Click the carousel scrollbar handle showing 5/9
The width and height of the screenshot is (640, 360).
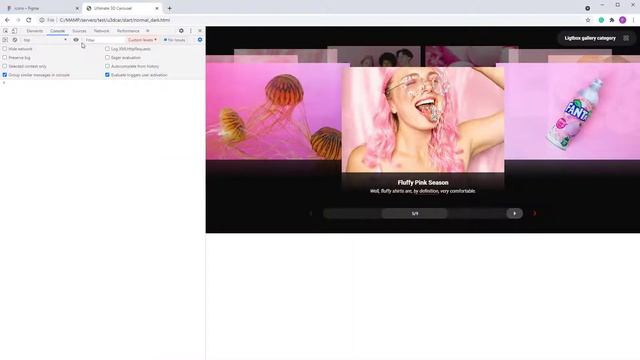[x=415, y=213]
